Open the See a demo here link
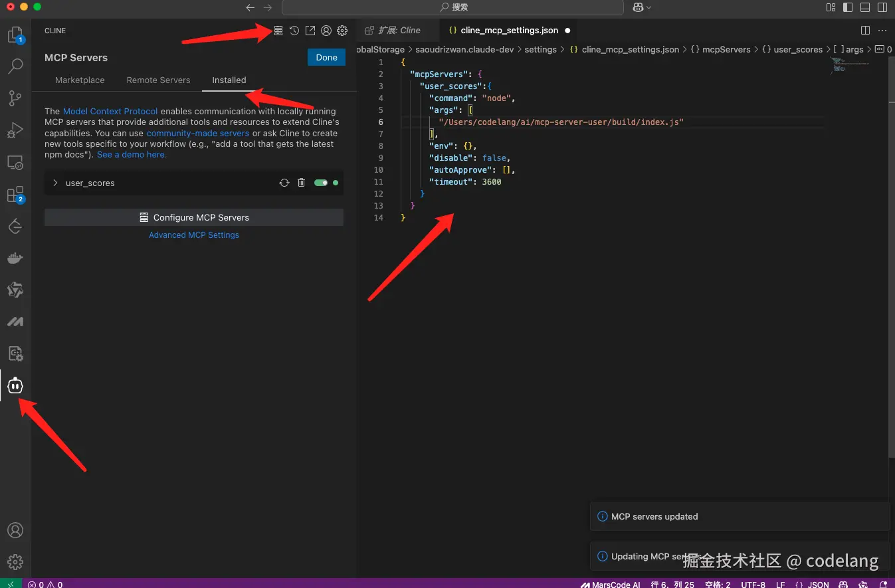The height and width of the screenshot is (588, 895). 132,154
